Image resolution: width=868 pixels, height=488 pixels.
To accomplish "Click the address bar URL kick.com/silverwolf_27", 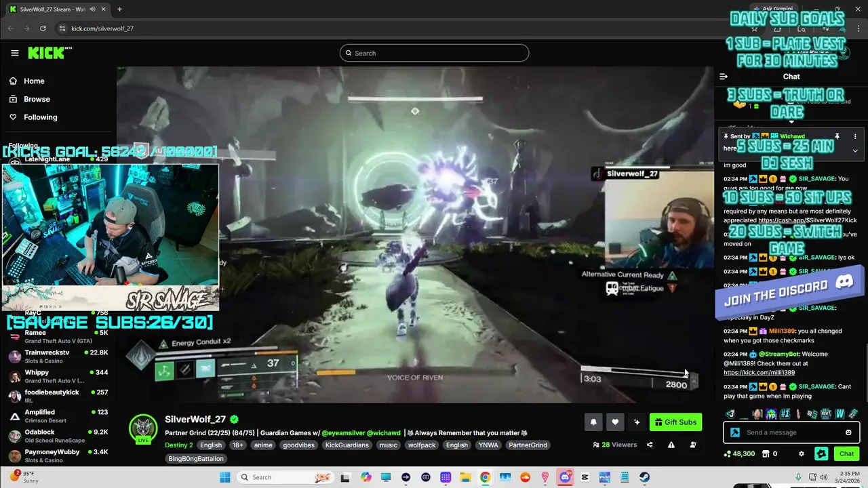I will (102, 28).
